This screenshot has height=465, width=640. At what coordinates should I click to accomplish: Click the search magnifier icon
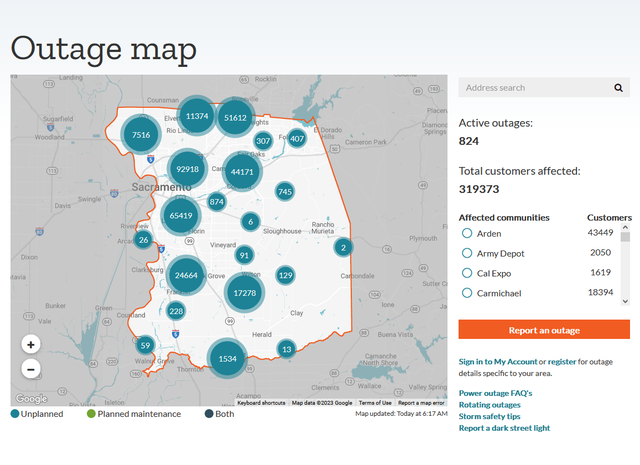click(x=619, y=88)
